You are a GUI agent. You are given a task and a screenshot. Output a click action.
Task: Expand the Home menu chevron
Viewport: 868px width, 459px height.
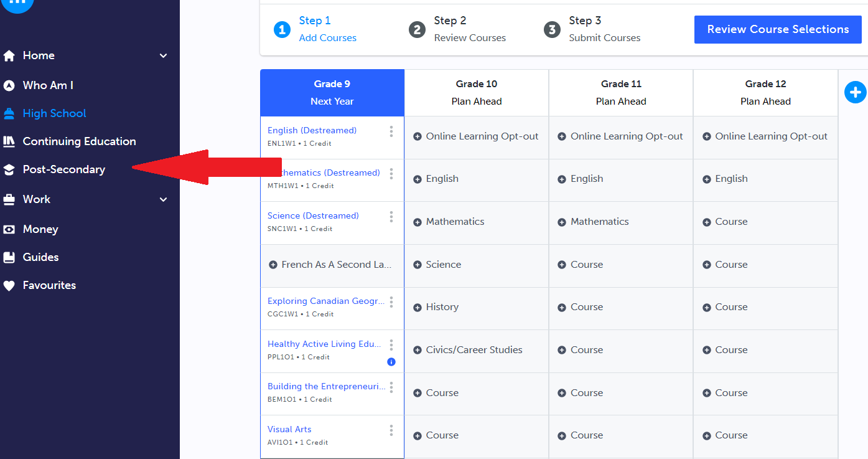pyautogui.click(x=164, y=56)
